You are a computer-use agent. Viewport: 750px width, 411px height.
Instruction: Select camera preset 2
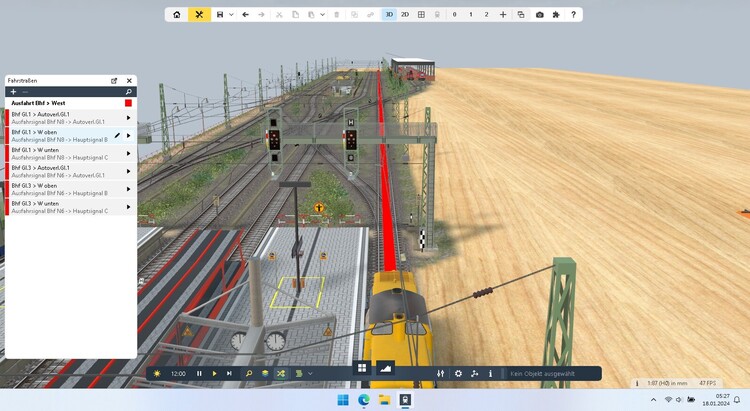(486, 15)
